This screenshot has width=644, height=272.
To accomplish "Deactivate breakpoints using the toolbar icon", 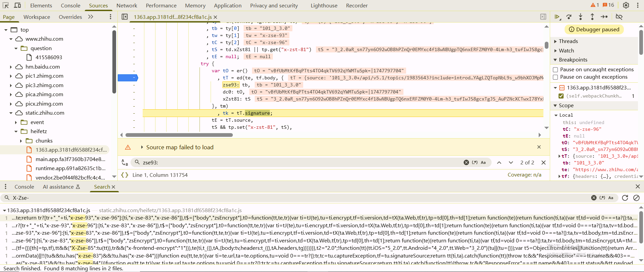I will tap(619, 17).
